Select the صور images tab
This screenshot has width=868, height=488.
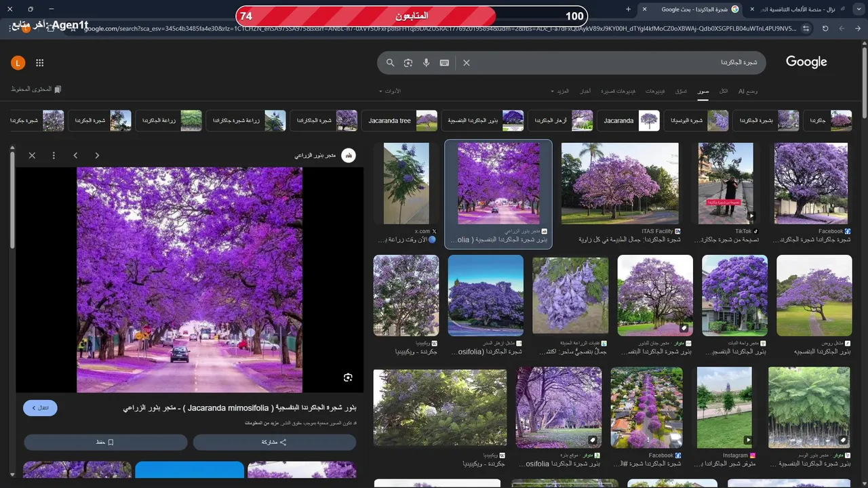click(704, 91)
